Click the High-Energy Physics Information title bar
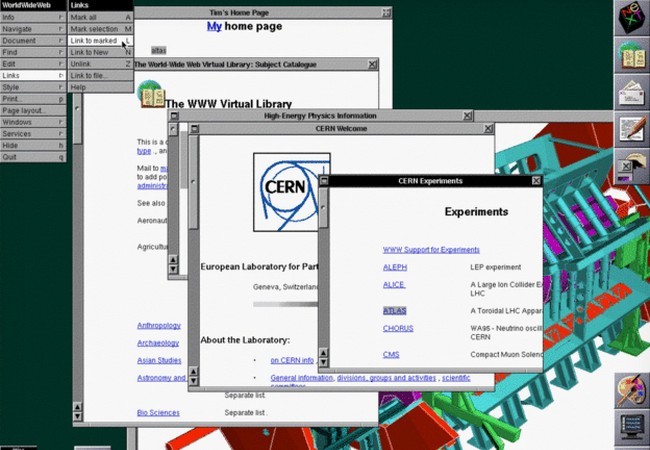Screen dimensions: 650x450 pyautogui.click(x=320, y=116)
